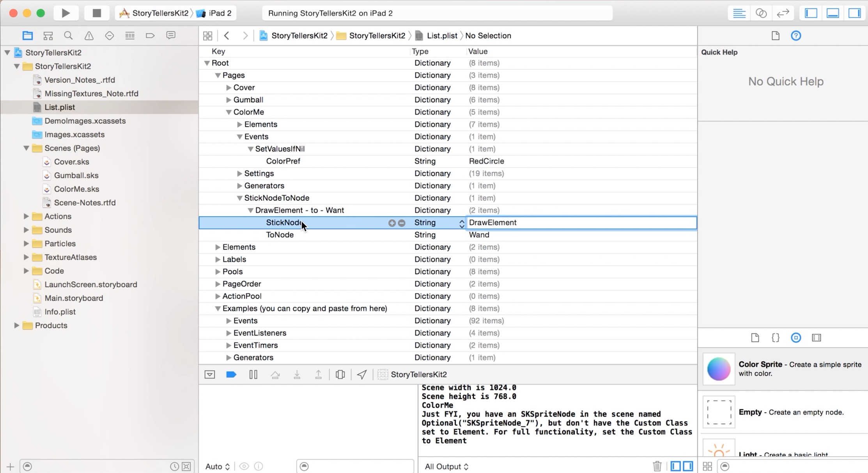Hide the Debug area
Image resolution: width=868 pixels, height=473 pixels.
pyautogui.click(x=833, y=13)
